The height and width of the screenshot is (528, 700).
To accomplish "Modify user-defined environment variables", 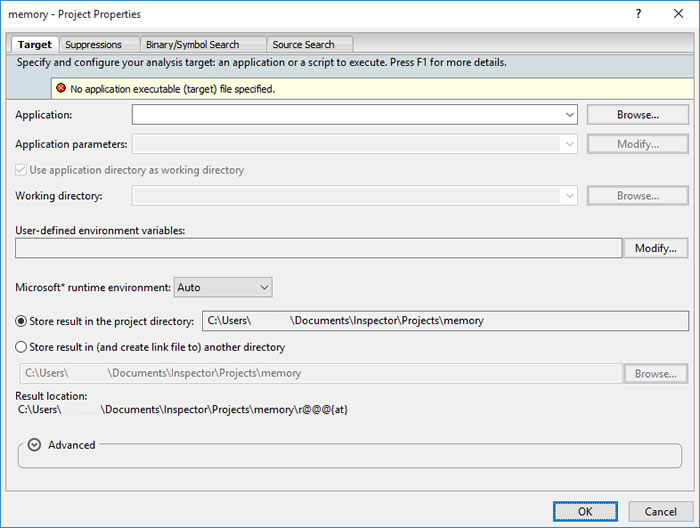I will click(x=655, y=248).
